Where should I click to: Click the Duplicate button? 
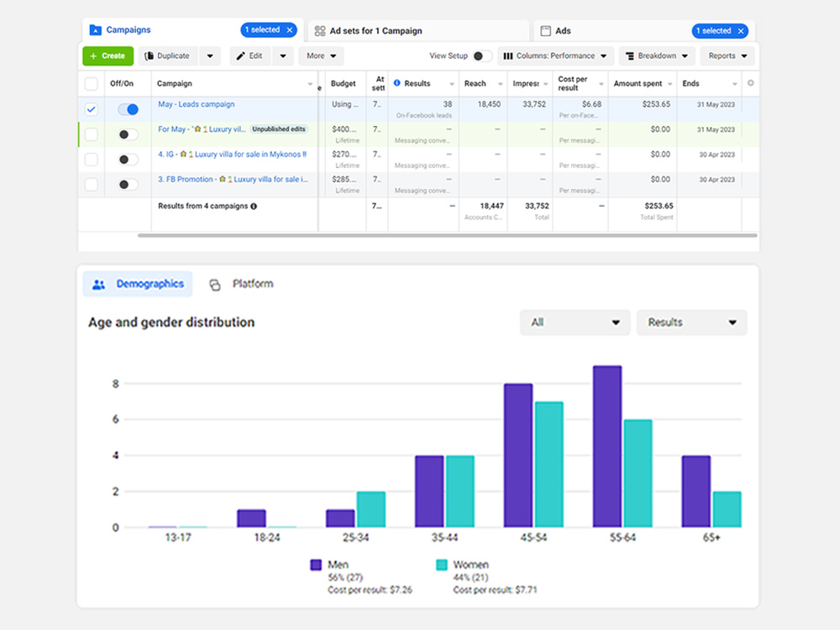coord(168,55)
